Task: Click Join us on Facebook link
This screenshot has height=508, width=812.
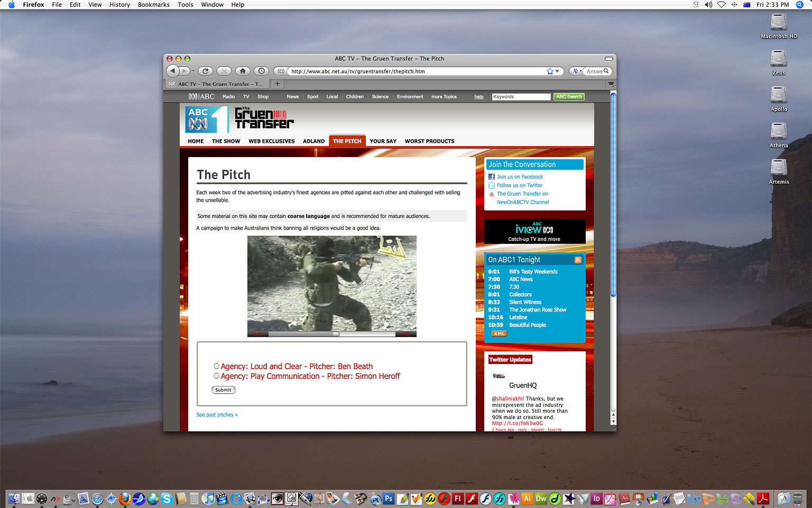Action: (x=520, y=177)
